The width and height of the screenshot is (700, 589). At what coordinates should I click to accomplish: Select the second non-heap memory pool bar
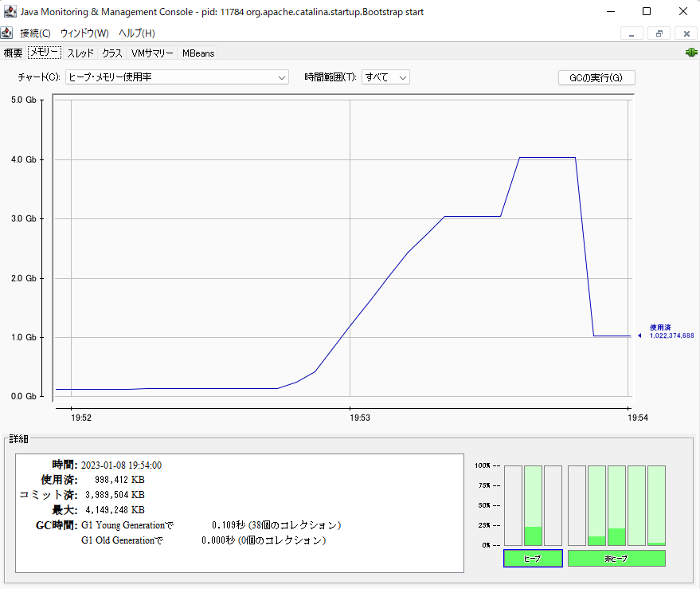pyautogui.click(x=596, y=505)
